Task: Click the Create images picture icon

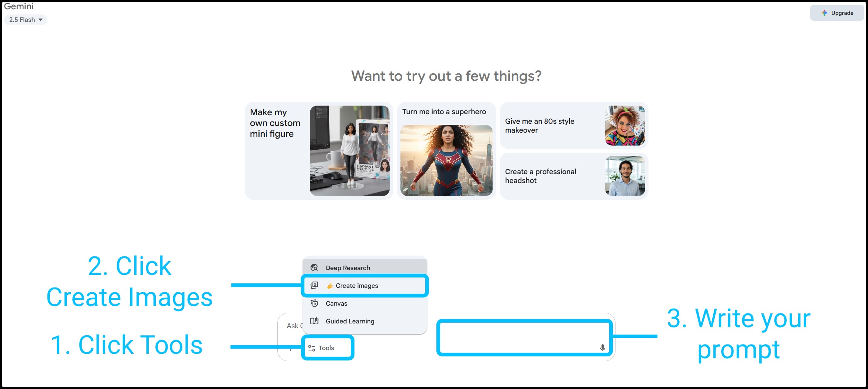Action: pyautogui.click(x=314, y=285)
